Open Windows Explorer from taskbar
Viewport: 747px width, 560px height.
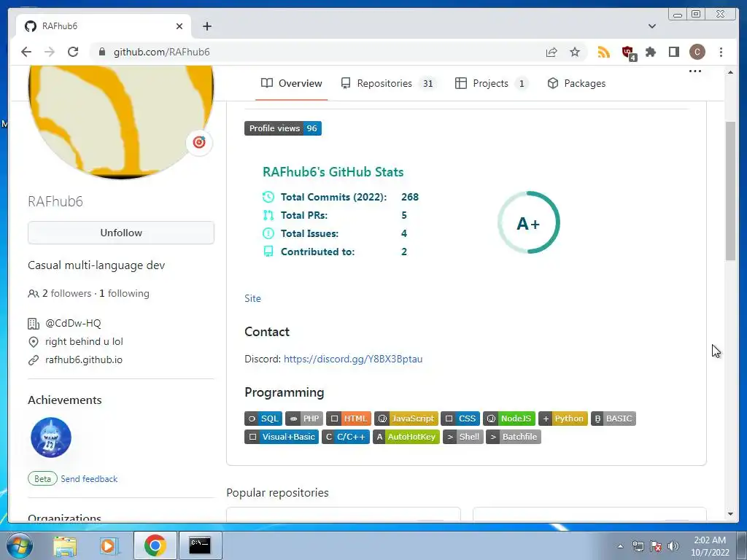[65, 545]
